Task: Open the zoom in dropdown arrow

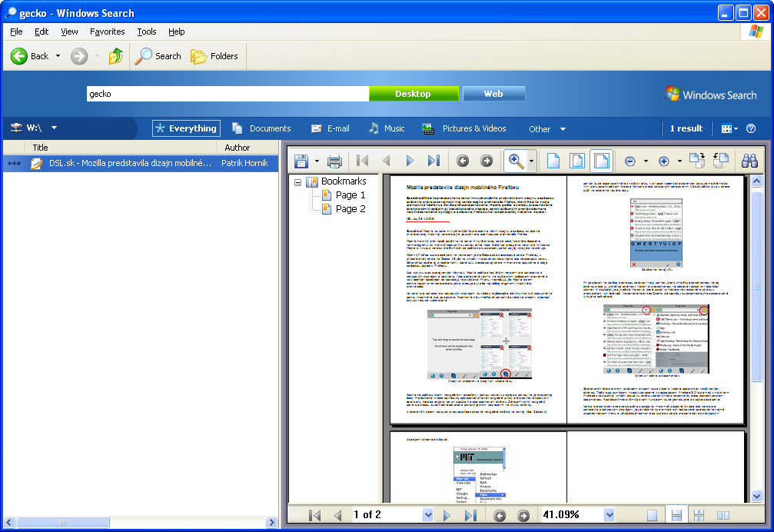Action: click(x=679, y=161)
